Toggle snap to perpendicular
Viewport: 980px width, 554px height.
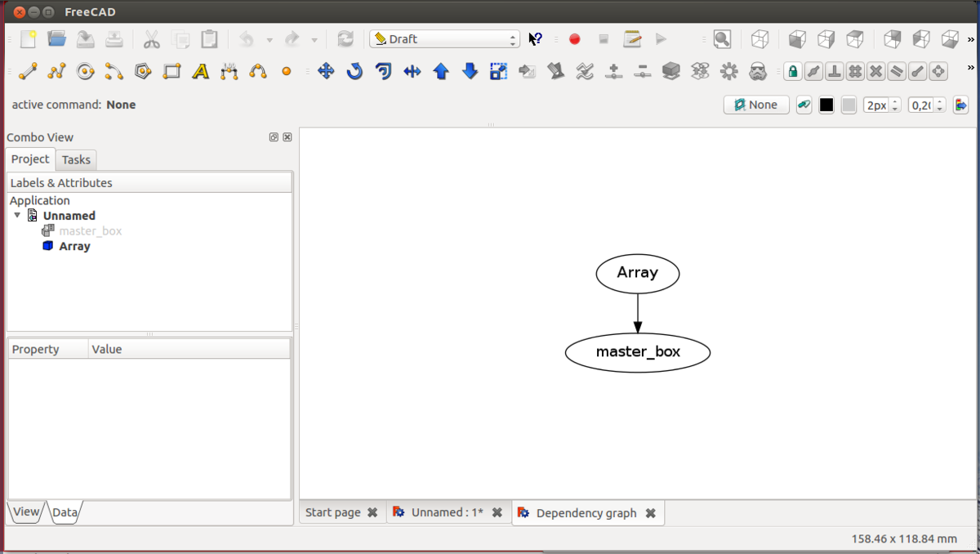pyautogui.click(x=834, y=72)
